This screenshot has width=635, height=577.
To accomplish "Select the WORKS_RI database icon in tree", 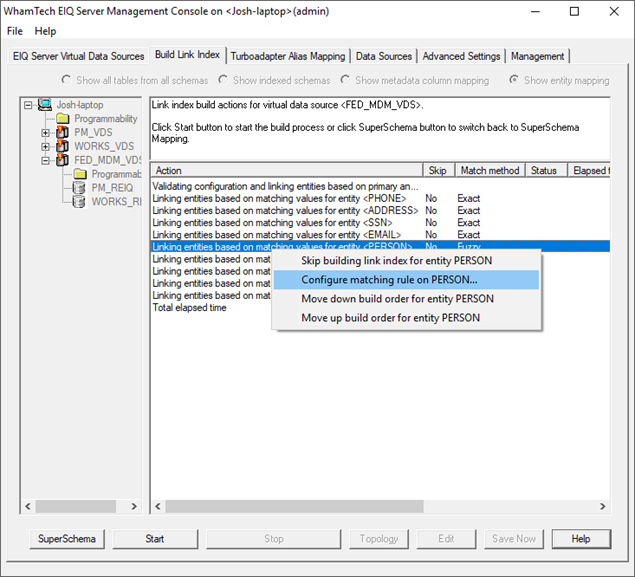I will coord(79,202).
